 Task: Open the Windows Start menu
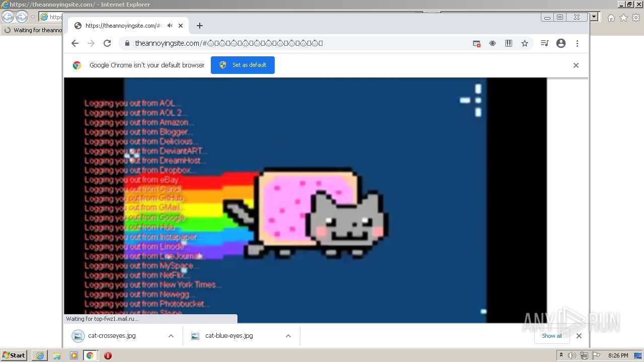[x=14, y=355]
